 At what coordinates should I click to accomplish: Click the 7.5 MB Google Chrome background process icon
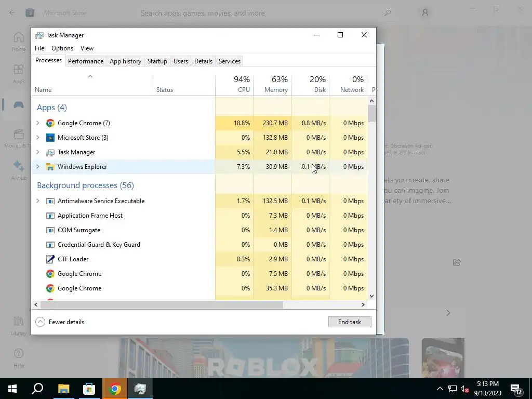point(50,274)
